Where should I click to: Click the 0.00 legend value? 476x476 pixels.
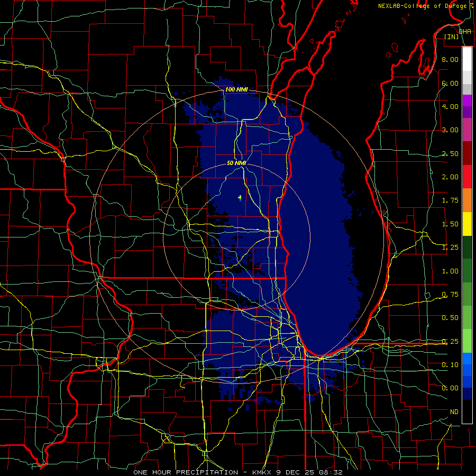tap(450, 388)
